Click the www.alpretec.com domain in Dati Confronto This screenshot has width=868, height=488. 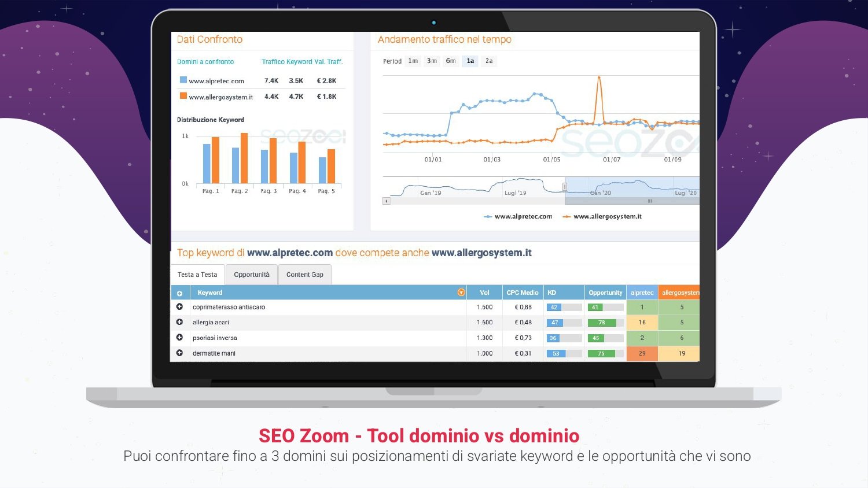[216, 81]
